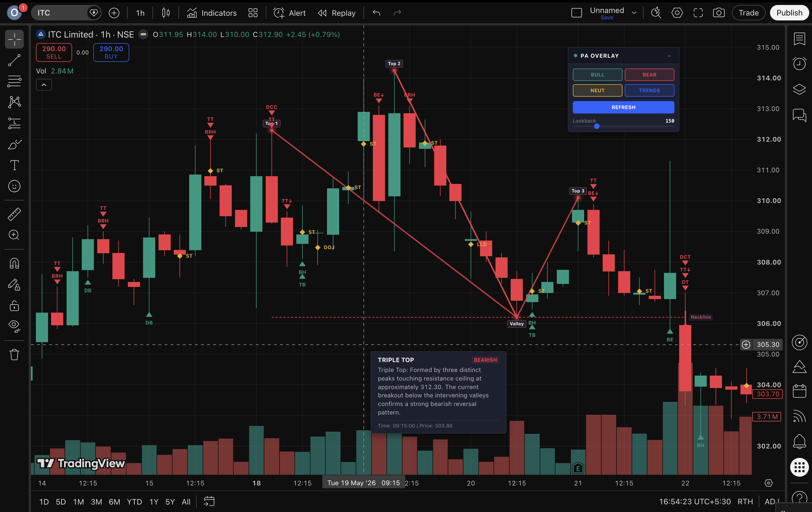812x512 pixels.
Task: Minimize the PA Overlay panel
Action: 669,56
